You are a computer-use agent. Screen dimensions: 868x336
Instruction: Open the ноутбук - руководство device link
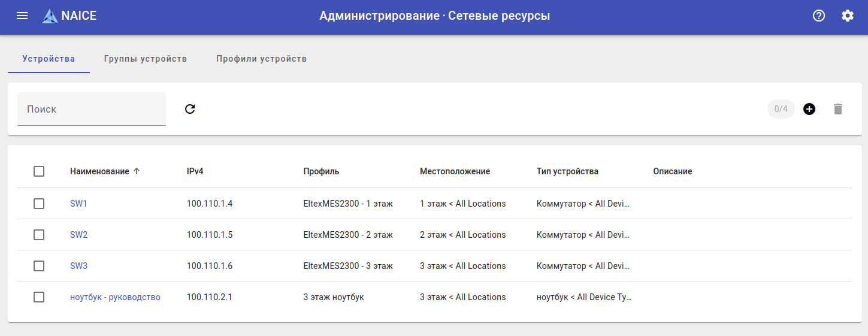click(115, 297)
